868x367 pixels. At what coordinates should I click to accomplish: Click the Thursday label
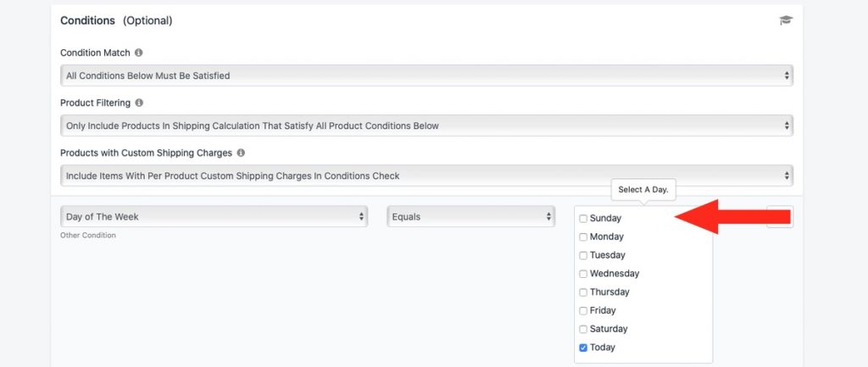pyautogui.click(x=609, y=292)
